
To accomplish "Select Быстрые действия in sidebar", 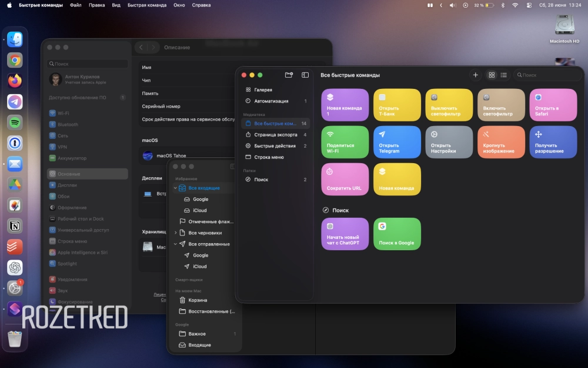I will (276, 146).
